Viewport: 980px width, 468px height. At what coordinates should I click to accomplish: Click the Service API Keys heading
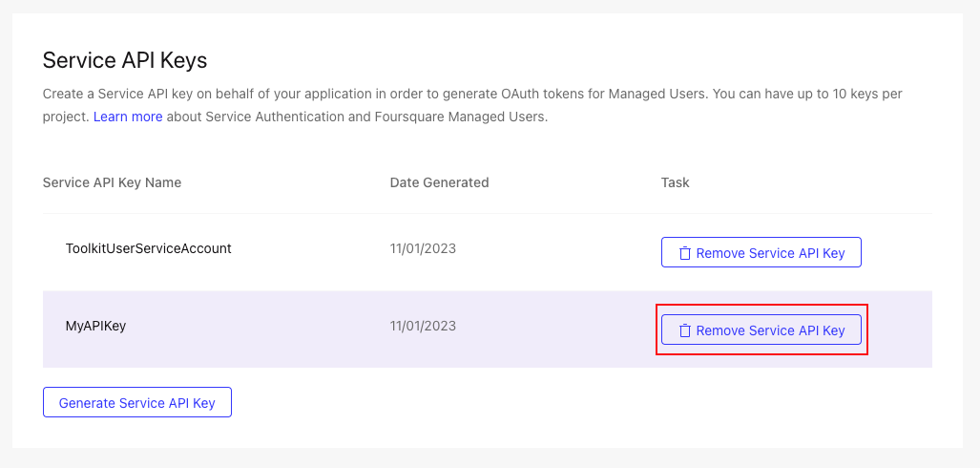click(x=125, y=61)
